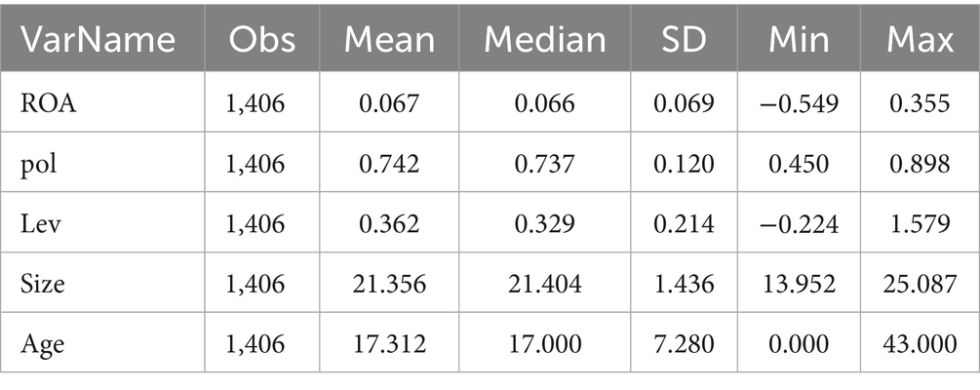Click the Mean column header
Image resolution: width=980 pixels, height=390 pixels.
387,41
